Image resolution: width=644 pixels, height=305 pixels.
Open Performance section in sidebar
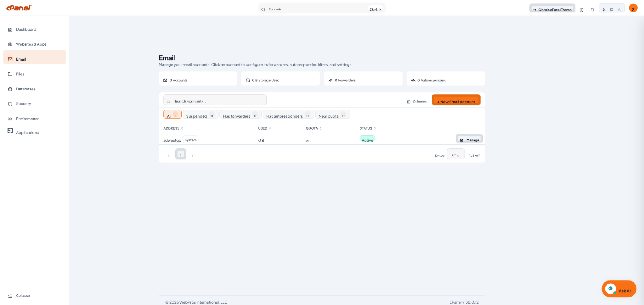click(x=35, y=119)
